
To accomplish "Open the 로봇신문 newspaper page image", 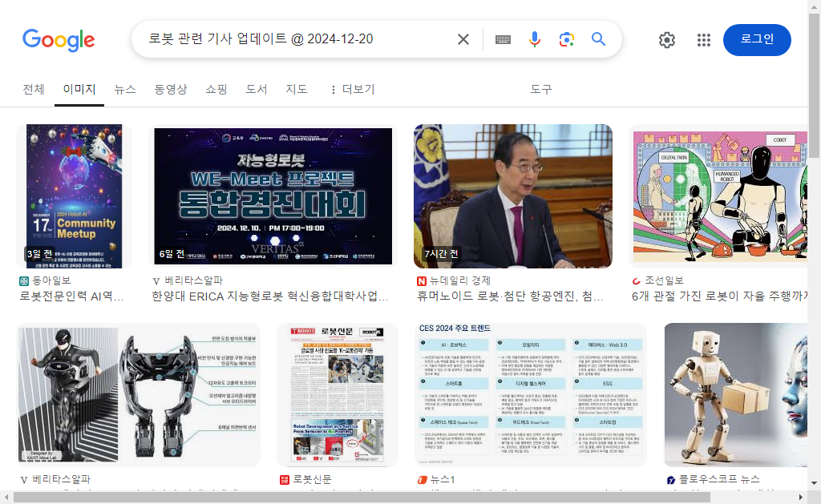I will (x=338, y=394).
